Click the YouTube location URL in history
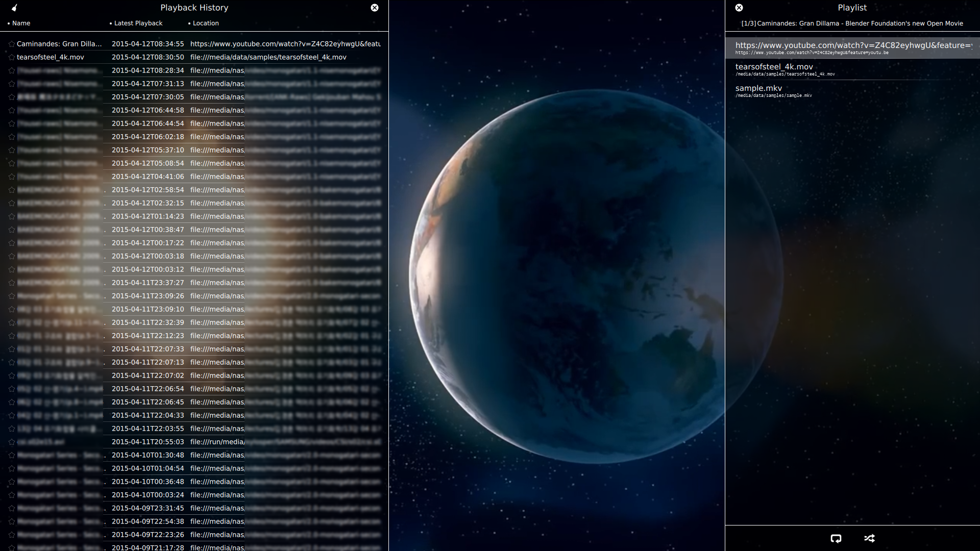 tap(285, 44)
